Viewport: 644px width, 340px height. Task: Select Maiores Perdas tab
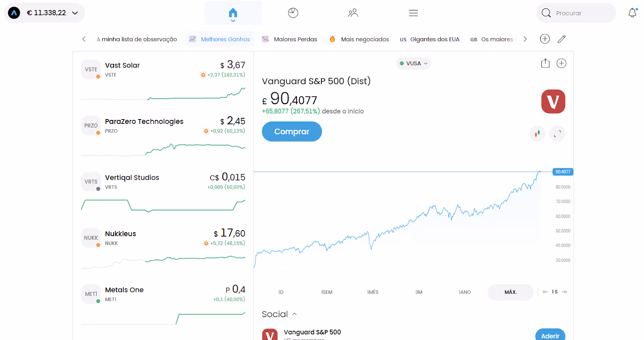click(289, 39)
